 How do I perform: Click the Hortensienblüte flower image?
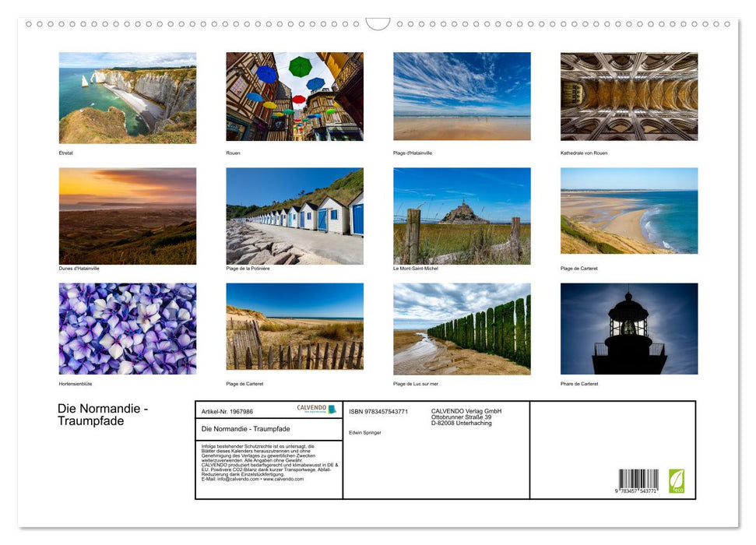pos(127,328)
